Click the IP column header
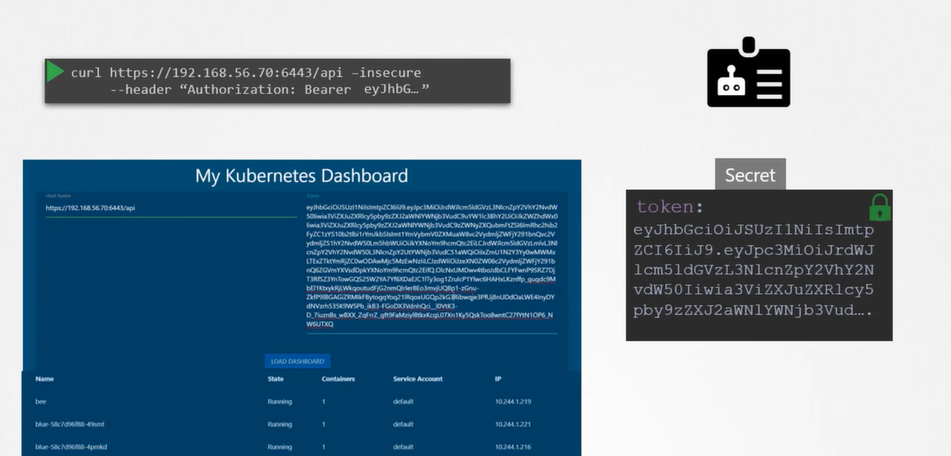This screenshot has height=456, width=951. pos(497,379)
